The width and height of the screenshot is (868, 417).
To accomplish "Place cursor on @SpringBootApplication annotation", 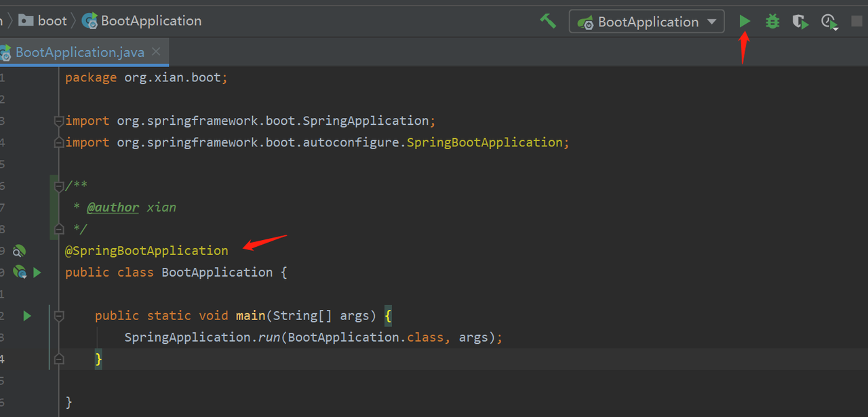I will pyautogui.click(x=146, y=251).
